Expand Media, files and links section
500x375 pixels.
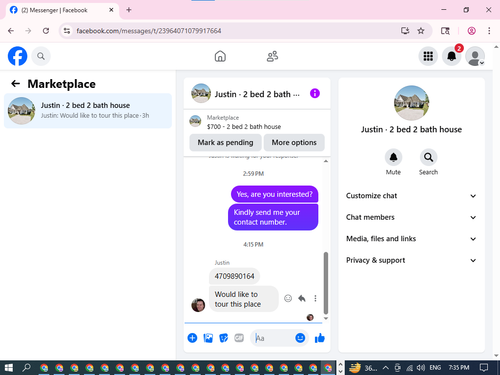[x=411, y=239]
